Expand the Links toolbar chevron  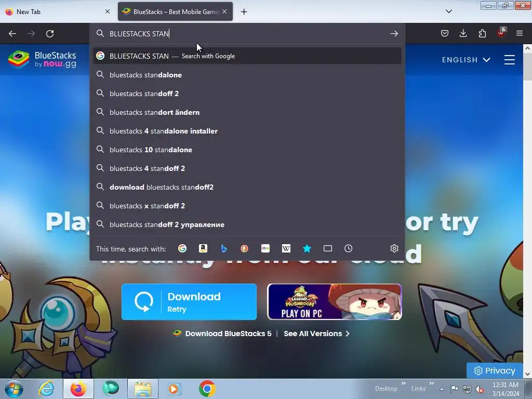click(x=431, y=383)
